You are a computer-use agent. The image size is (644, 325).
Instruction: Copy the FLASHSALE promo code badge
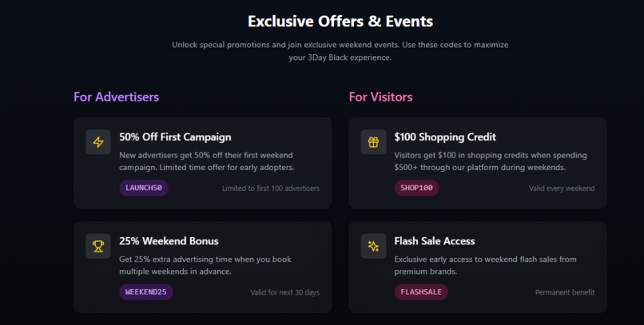[421, 292]
